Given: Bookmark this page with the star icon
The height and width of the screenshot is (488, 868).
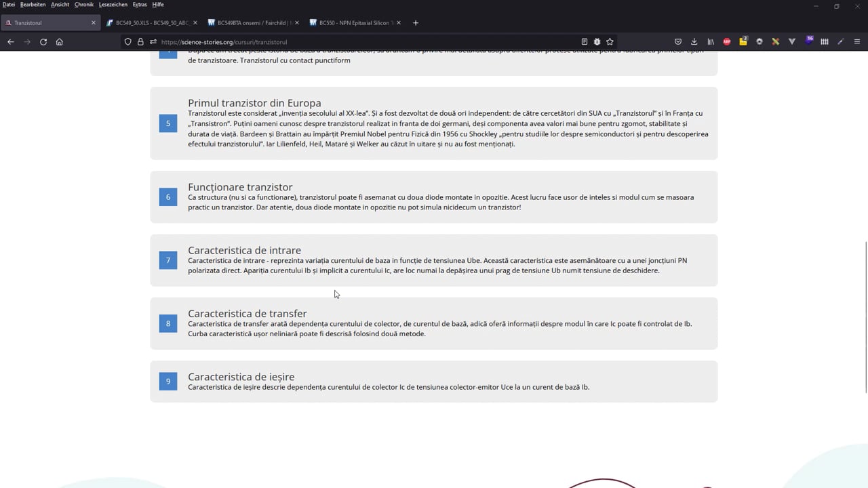Looking at the screenshot, I should pos(610,42).
